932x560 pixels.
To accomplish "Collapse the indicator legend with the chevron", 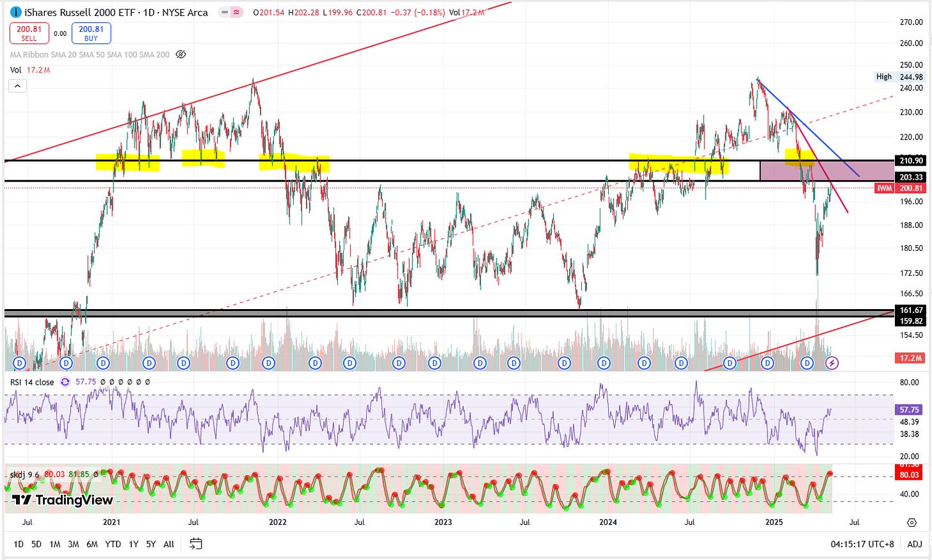I will [x=17, y=86].
